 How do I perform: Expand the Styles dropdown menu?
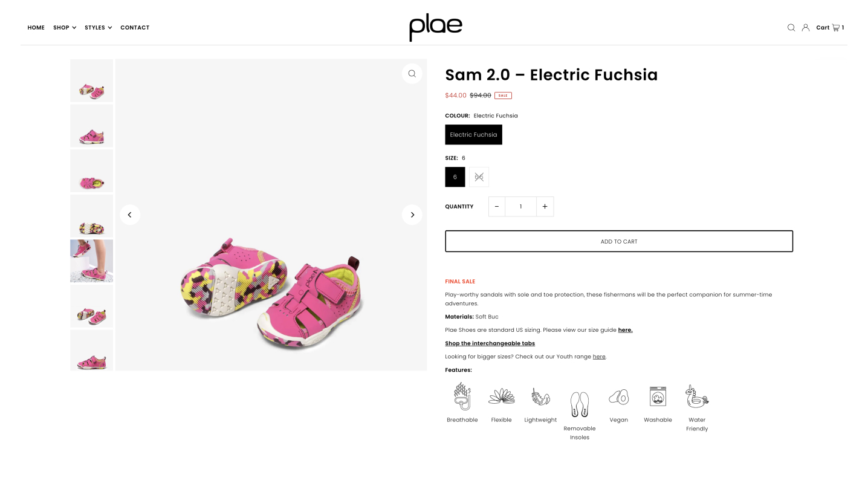coord(98,28)
